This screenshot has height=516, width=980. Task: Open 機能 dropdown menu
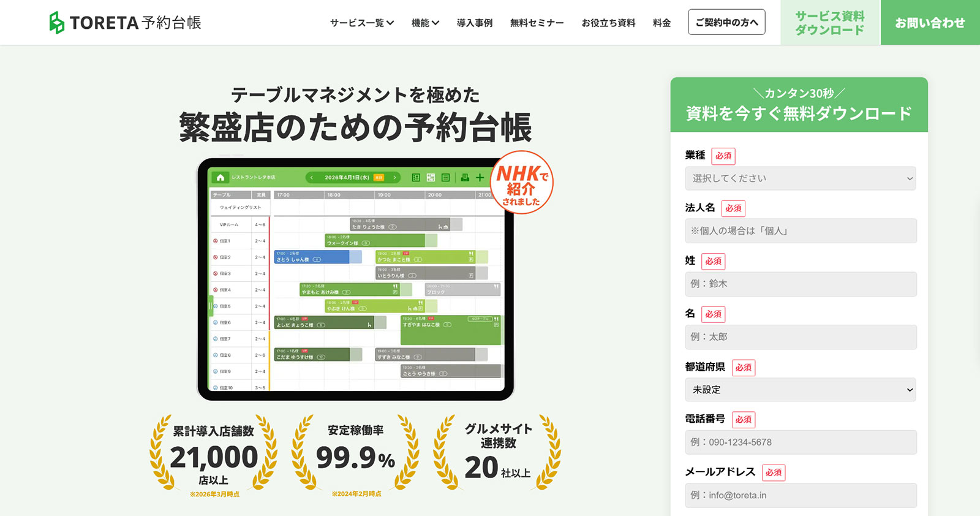(x=425, y=23)
